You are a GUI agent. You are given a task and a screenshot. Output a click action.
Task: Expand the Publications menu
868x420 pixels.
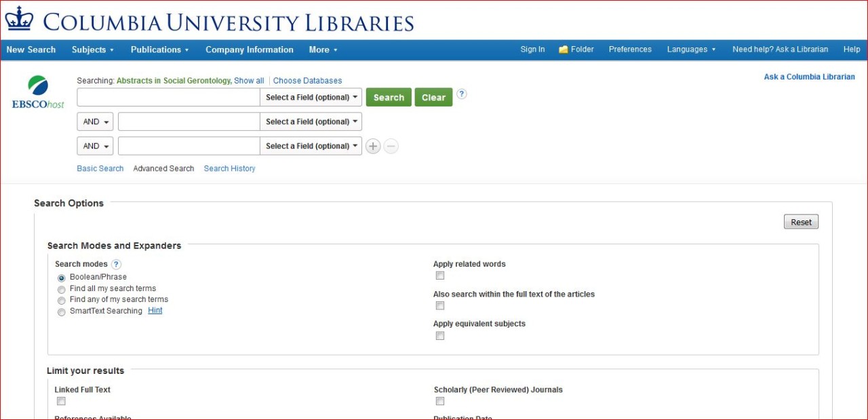click(x=159, y=50)
